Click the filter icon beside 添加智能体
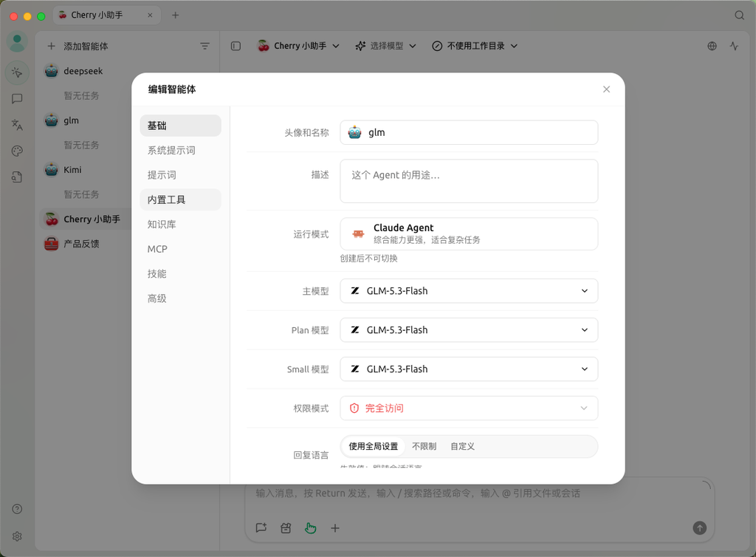 pos(205,47)
